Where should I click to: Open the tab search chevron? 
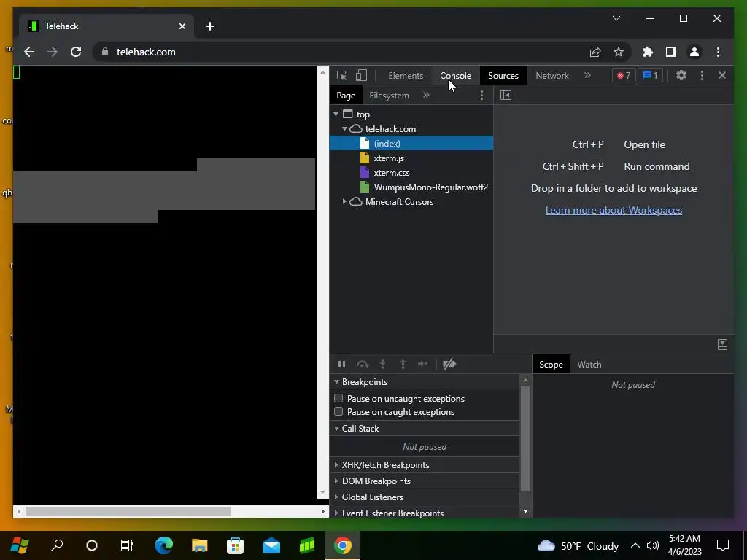pyautogui.click(x=616, y=18)
